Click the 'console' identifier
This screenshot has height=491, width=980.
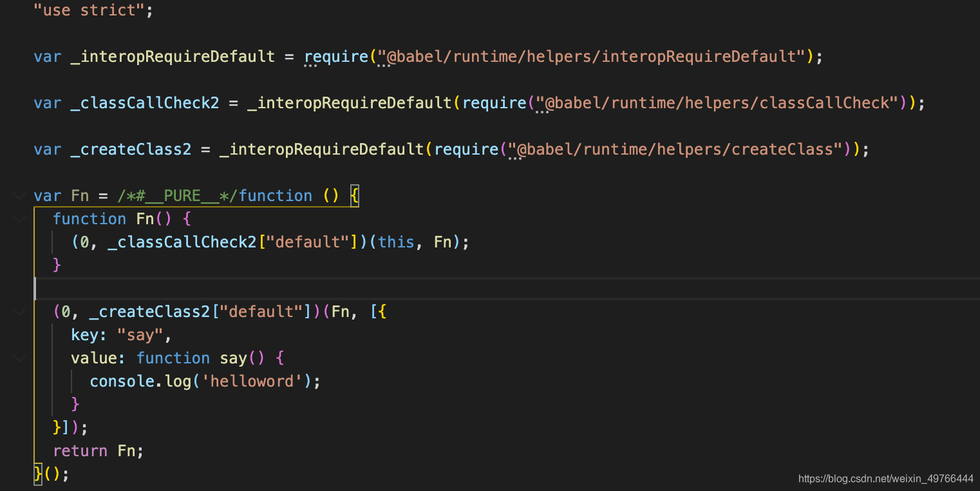click(x=122, y=381)
